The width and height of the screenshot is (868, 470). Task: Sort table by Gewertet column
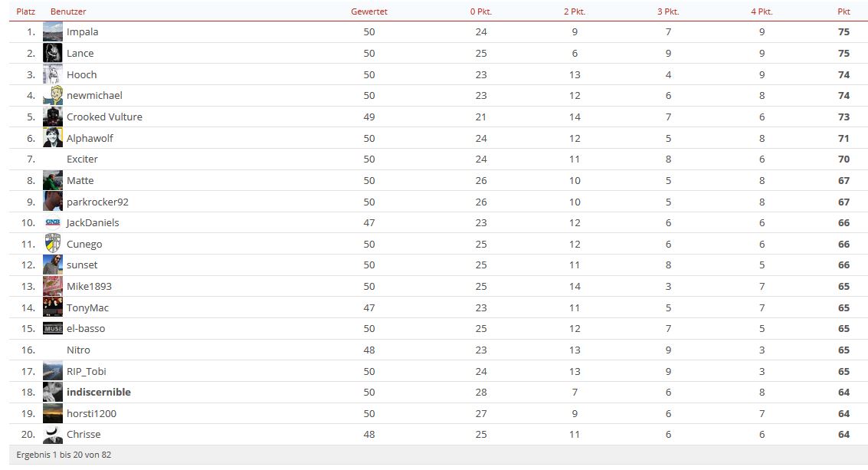[x=368, y=12]
